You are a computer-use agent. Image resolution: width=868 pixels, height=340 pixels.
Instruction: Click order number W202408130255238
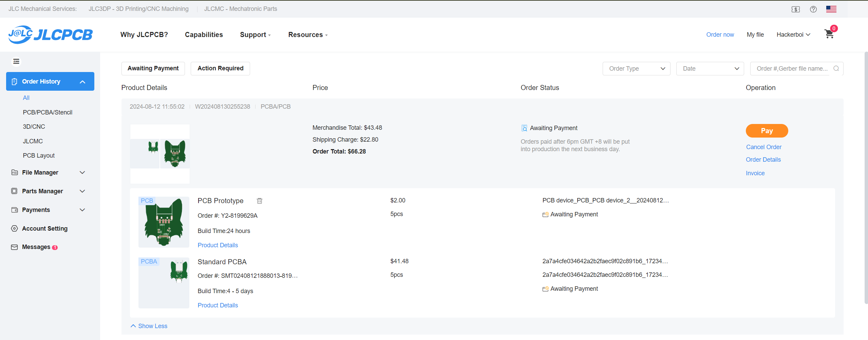(223, 107)
